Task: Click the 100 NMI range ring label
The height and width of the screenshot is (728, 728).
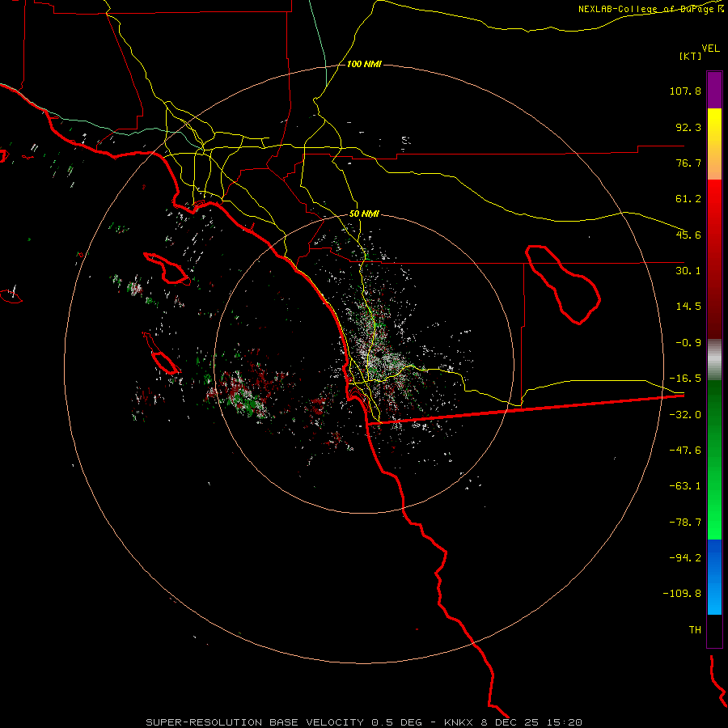Action: point(364,64)
